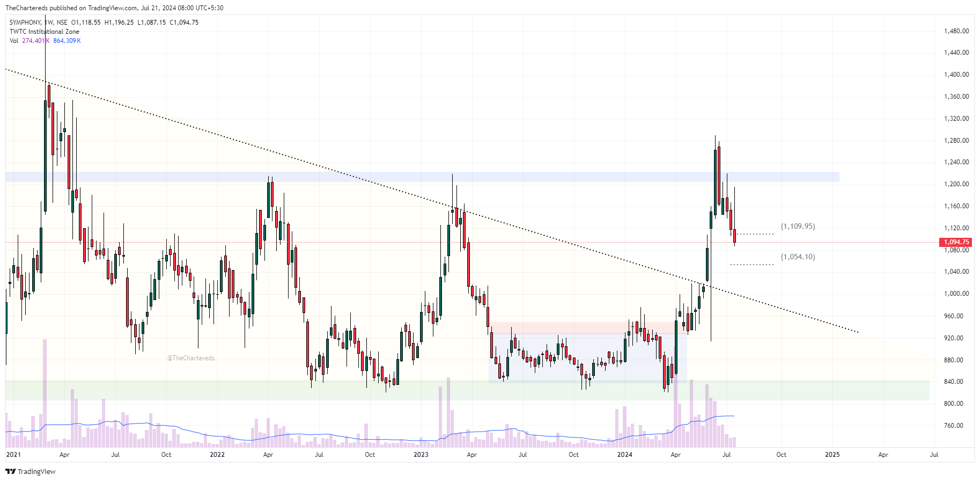Click the 2024 label on time axis
Screen dimensions: 980x481
coord(625,455)
